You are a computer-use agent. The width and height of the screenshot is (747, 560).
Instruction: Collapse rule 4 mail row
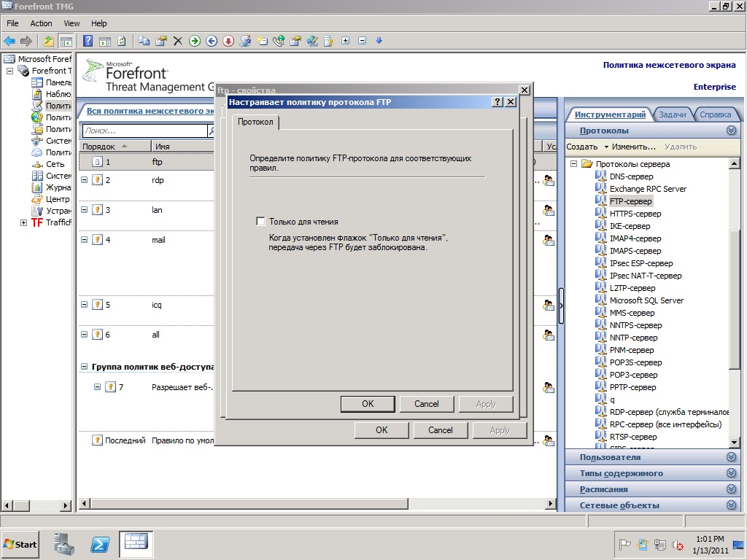point(85,239)
